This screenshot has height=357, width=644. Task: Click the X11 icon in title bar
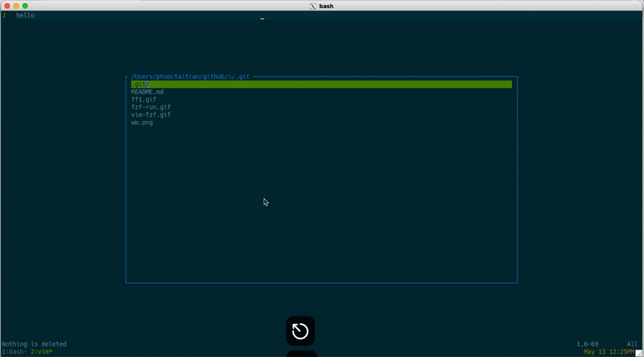coord(312,6)
